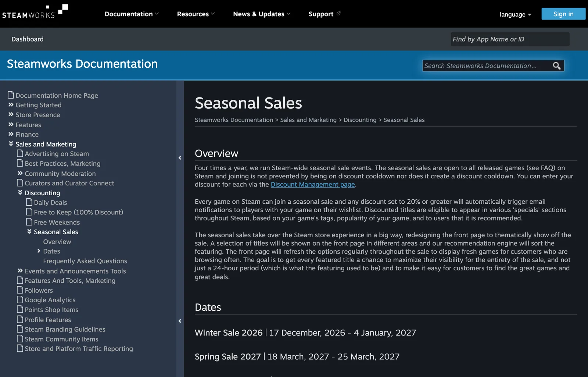Image resolution: width=588 pixels, height=377 pixels.
Task: Expand the Finance section
Action: point(11,134)
